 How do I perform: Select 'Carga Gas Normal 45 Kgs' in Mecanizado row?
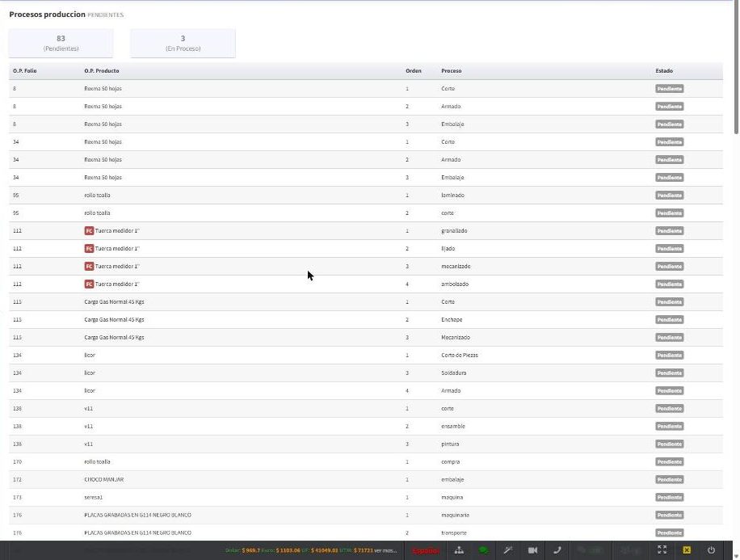point(114,338)
